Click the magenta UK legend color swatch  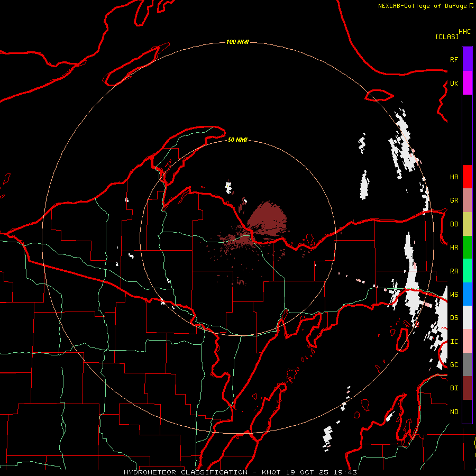pos(467,83)
